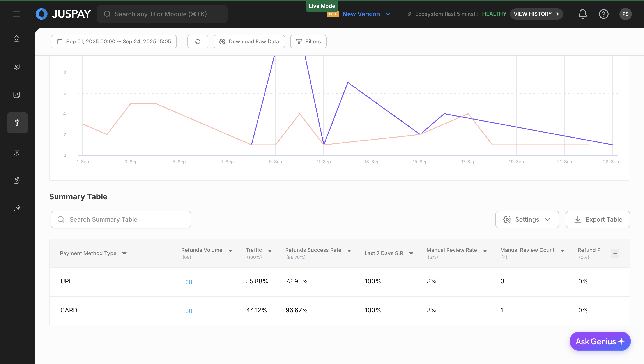Add a column with plus icon
This screenshot has width=644, height=364.
(615, 253)
